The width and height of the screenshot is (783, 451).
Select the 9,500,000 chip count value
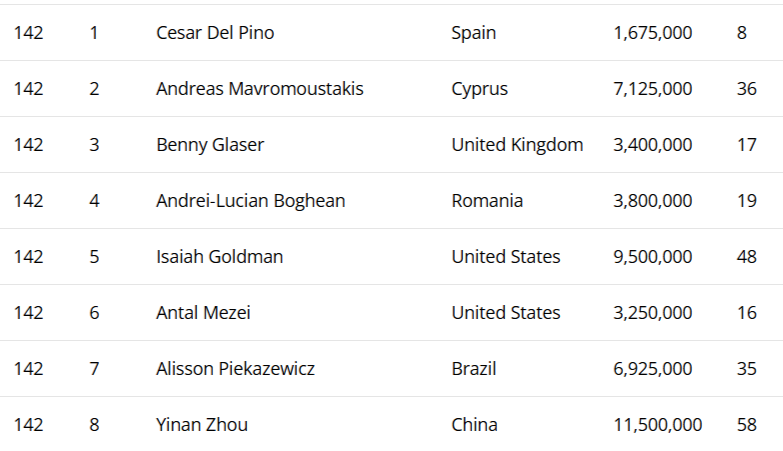pos(652,257)
